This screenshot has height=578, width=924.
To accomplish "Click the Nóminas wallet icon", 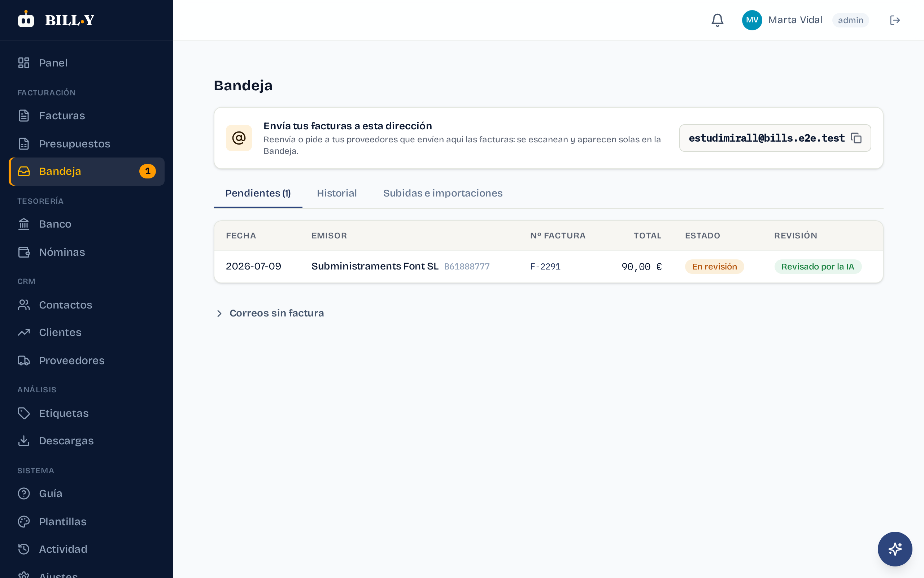I will (24, 252).
